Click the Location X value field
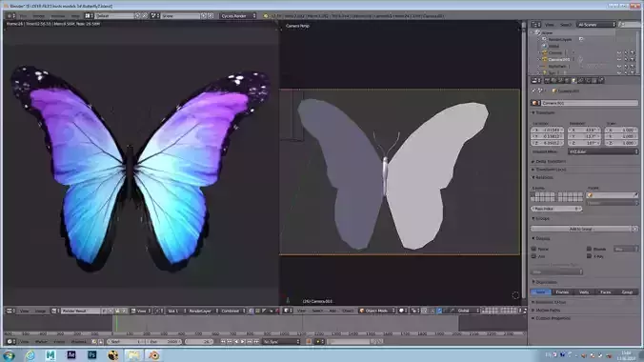Image resolution: width=644 pixels, height=362 pixels. (x=547, y=130)
